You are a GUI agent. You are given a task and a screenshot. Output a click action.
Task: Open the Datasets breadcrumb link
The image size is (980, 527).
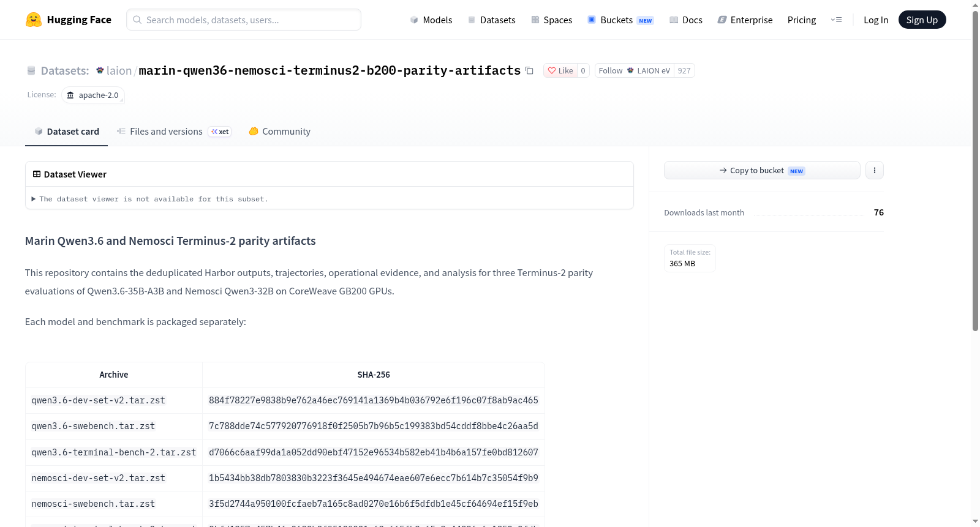click(65, 70)
